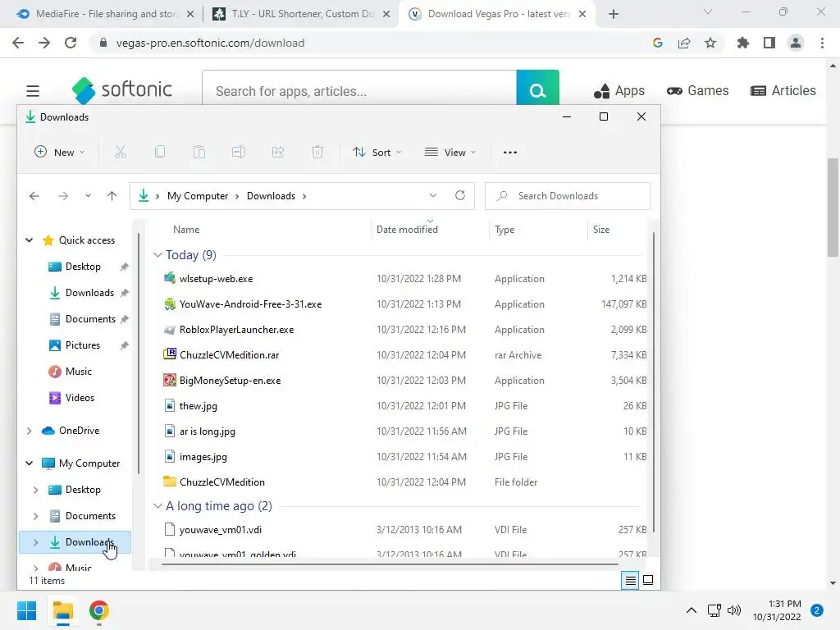Image resolution: width=840 pixels, height=630 pixels.
Task: Collapse the Today (9) group
Action: click(157, 255)
